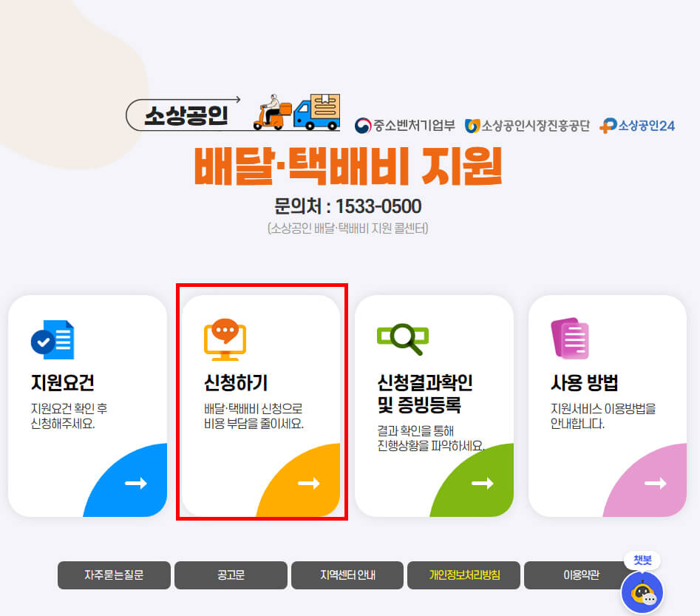Click the white arrow on the pink 사용 방법 corner
700x616 pixels.
[656, 483]
